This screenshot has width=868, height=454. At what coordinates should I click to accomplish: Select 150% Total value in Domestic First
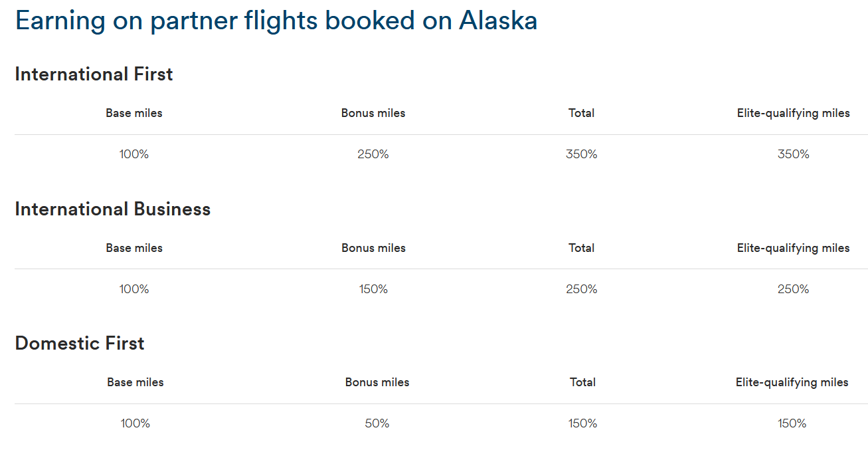coord(582,423)
